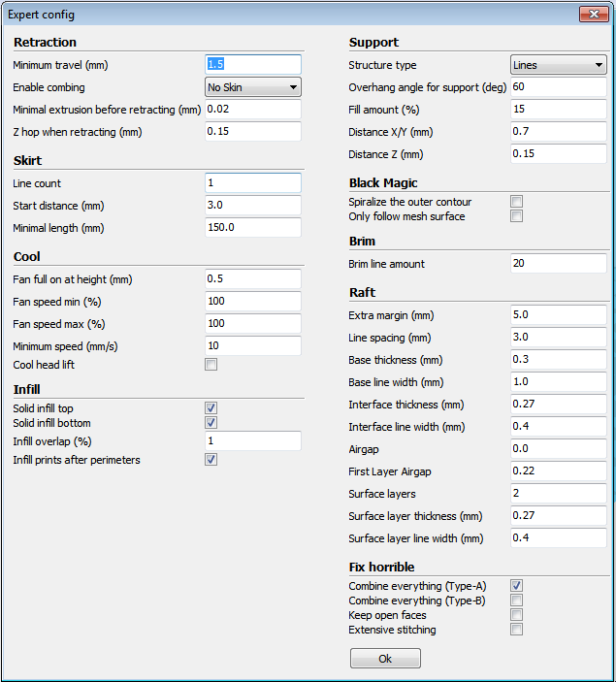The height and width of the screenshot is (682, 616).
Task: Select the Overhang angle for support field
Action: coord(559,87)
